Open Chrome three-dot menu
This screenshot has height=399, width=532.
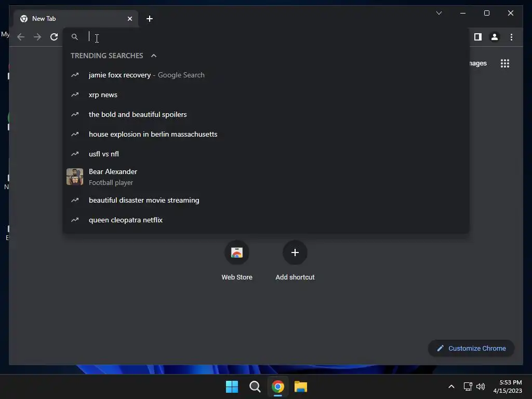click(511, 37)
